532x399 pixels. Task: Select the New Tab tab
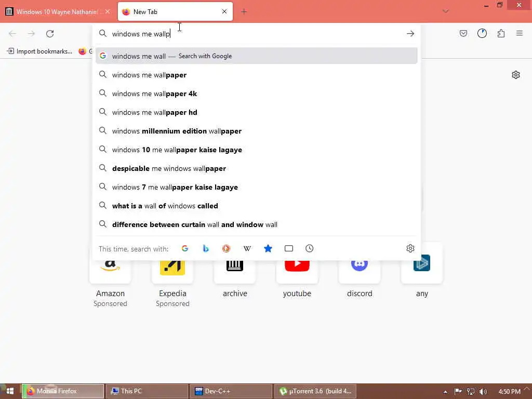[x=175, y=11]
